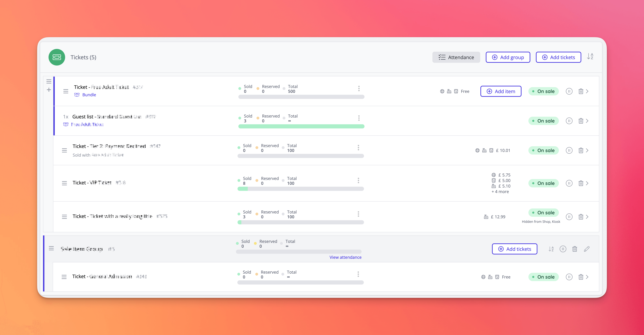Delete the VIP Ticket with trash icon

click(581, 183)
